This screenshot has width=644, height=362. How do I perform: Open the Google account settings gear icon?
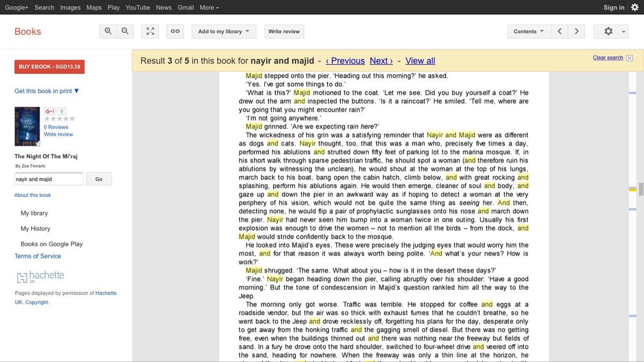pyautogui.click(x=635, y=7)
